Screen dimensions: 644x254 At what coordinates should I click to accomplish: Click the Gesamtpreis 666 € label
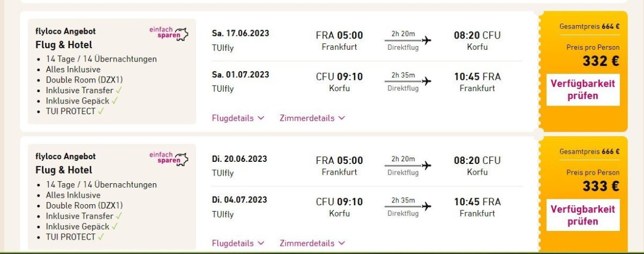point(589,152)
